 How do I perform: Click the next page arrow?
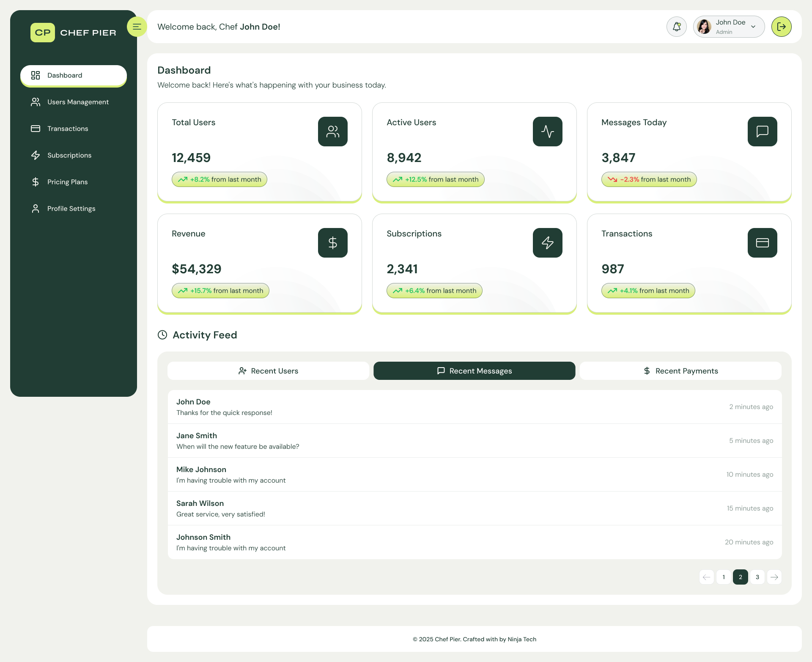pos(774,577)
